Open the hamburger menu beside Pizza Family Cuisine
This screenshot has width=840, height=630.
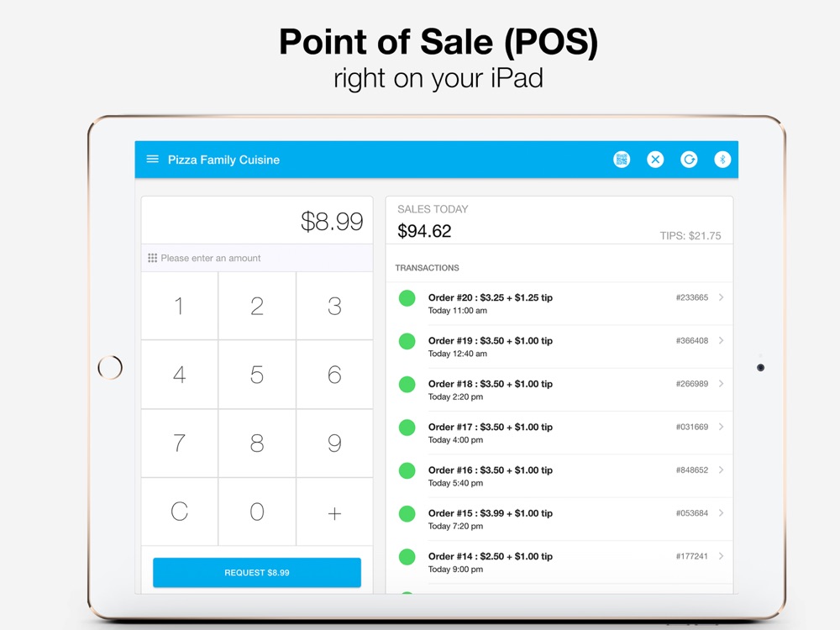pyautogui.click(x=153, y=159)
